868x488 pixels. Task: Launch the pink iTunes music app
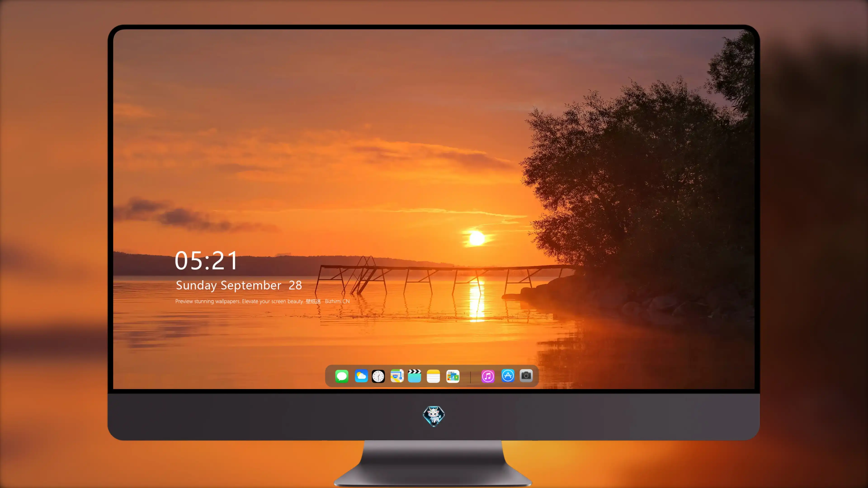(488, 376)
